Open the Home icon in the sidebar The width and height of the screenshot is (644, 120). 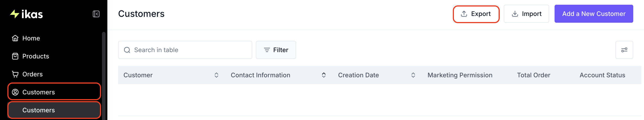(15, 38)
